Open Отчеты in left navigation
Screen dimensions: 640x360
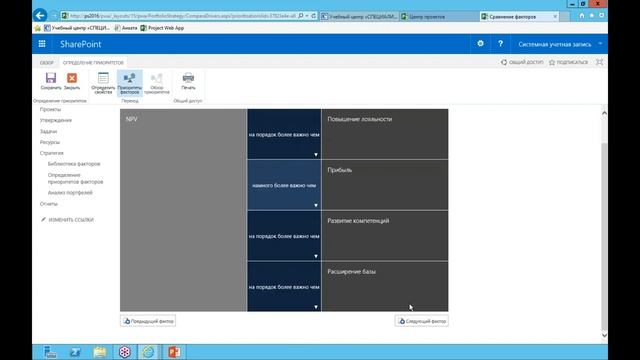point(49,204)
